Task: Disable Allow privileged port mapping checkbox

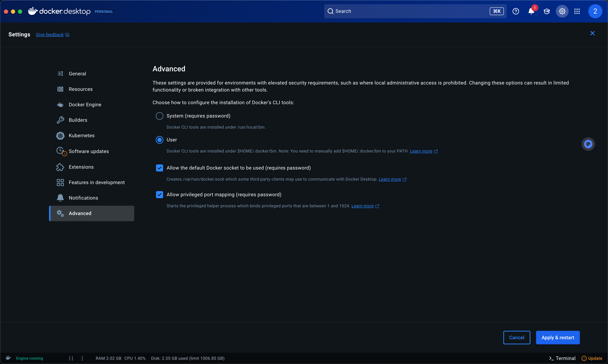Action: 160,195
